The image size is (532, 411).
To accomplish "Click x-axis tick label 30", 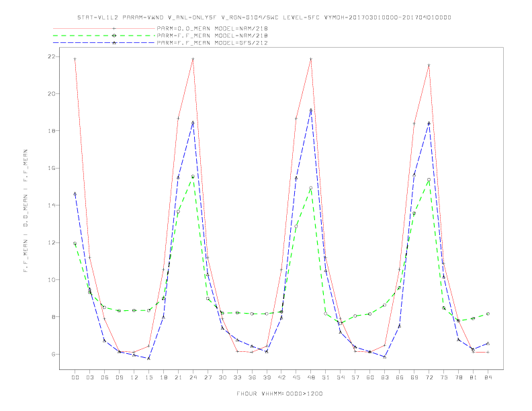I will pos(222,377).
